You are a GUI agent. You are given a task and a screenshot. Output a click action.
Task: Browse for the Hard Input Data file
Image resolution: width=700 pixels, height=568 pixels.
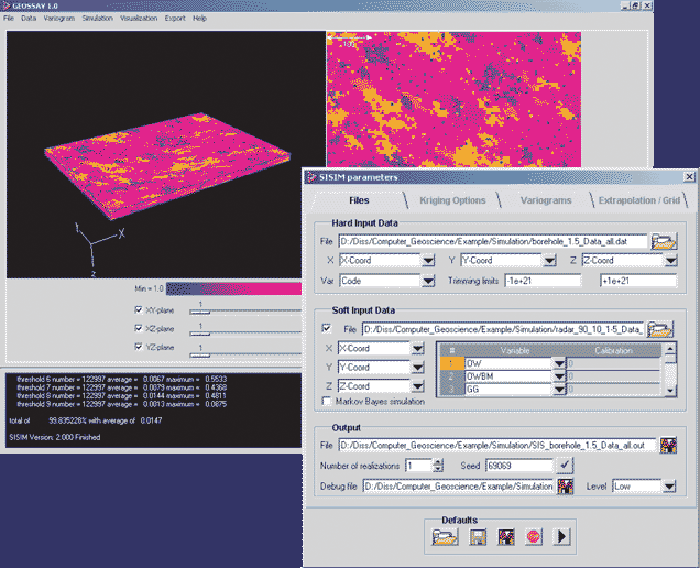coord(662,241)
